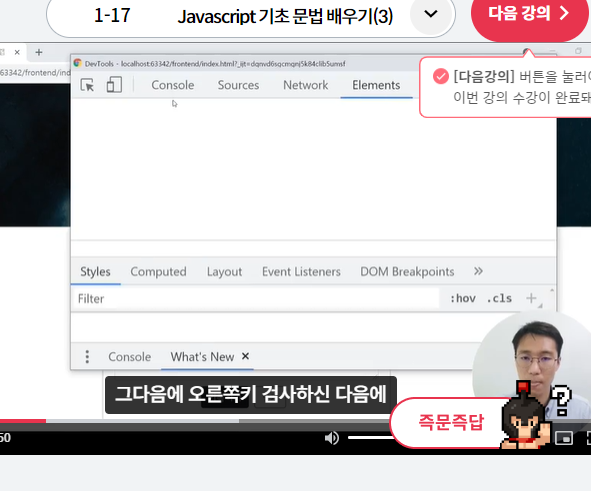Switch to the Network tab
The image size is (591, 491).
tap(305, 85)
